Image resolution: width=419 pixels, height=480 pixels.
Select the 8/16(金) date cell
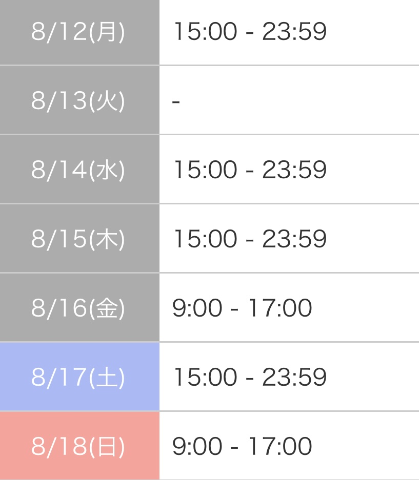point(79,307)
